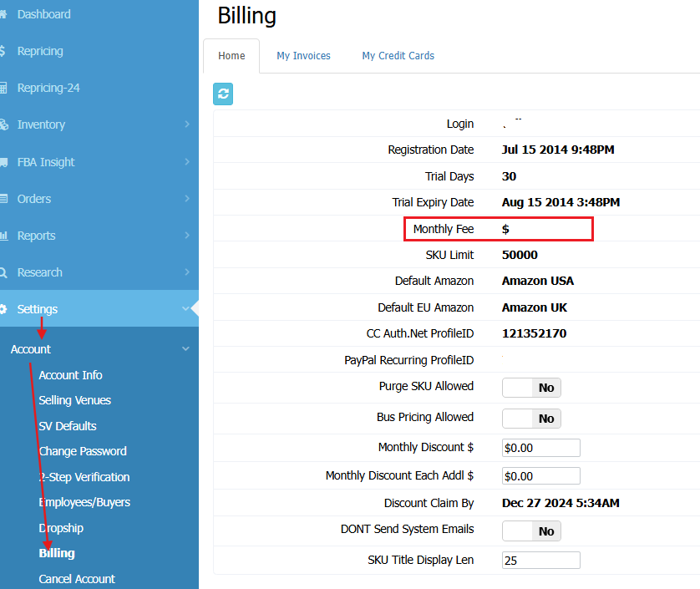Click the Reports chart icon in sidebar

(3, 236)
